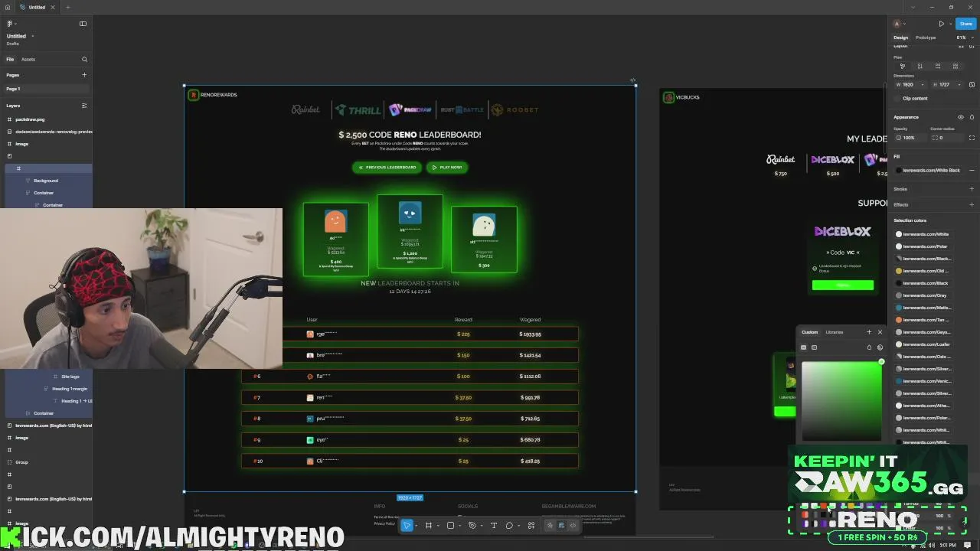Select the vertical flow layout option
The height and width of the screenshot is (551, 980).
tap(920, 66)
